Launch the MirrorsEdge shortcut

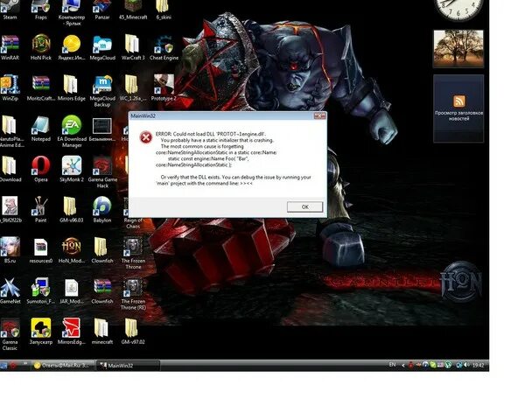click(x=72, y=332)
